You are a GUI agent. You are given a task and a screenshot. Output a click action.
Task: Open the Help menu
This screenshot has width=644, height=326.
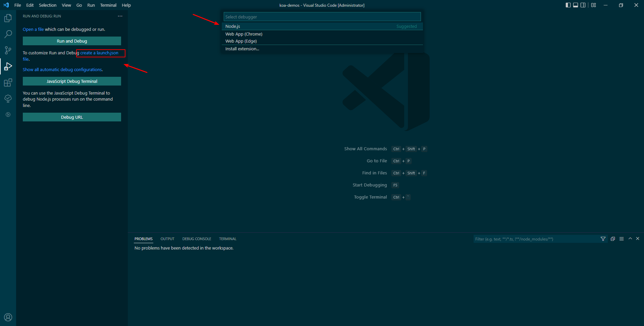pos(126,5)
